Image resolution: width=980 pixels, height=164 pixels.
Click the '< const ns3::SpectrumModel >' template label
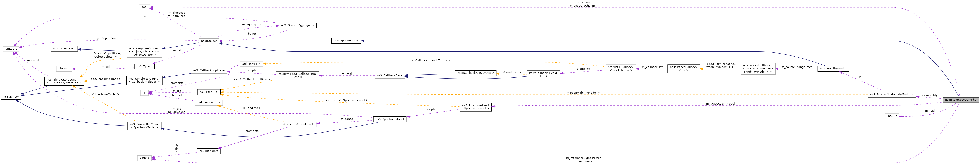click(x=346, y=100)
